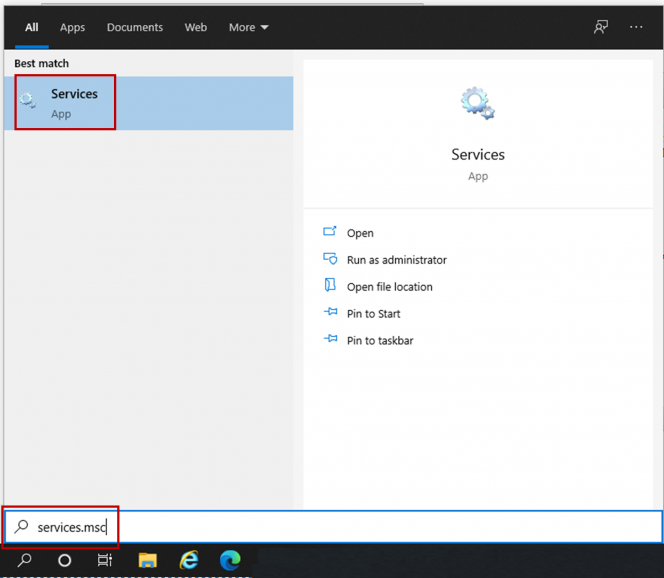Select Pin to taskbar
664x578 pixels.
[x=380, y=341]
